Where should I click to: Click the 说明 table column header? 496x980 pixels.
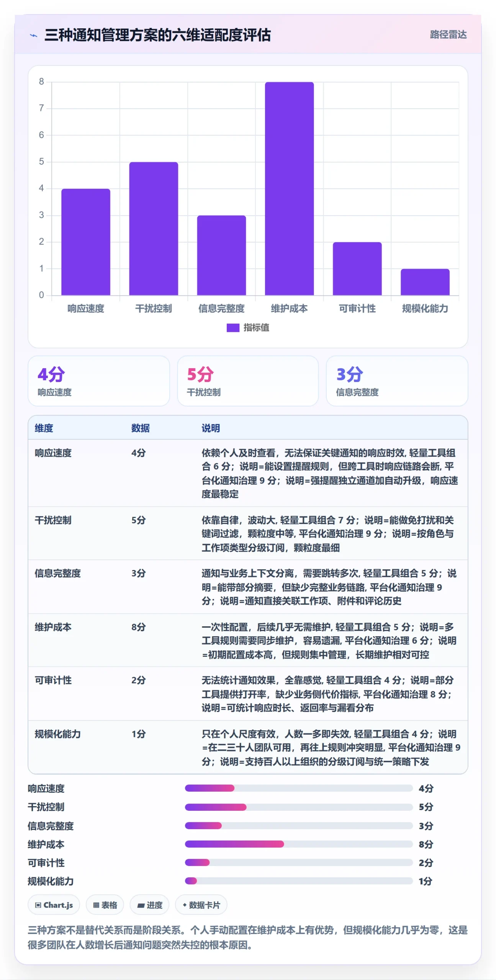point(211,428)
